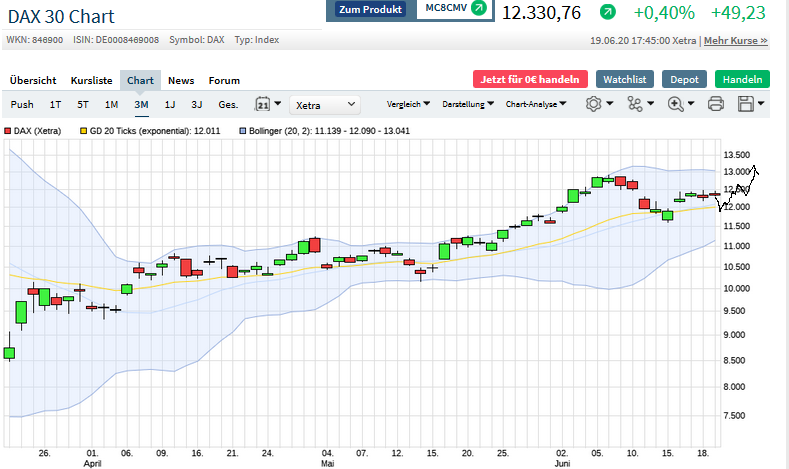The width and height of the screenshot is (789, 469).
Task: Open dropdown arrow beside zoom magnifier
Action: point(691,103)
